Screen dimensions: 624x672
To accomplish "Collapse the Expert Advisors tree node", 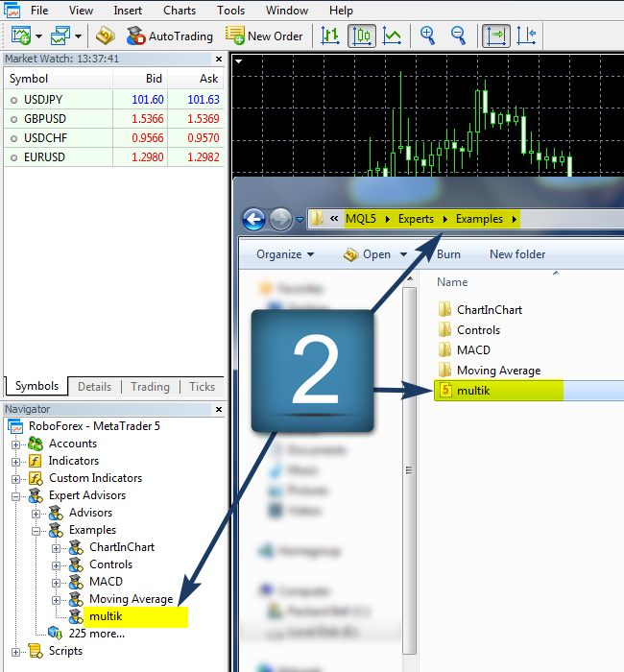I will (x=16, y=495).
